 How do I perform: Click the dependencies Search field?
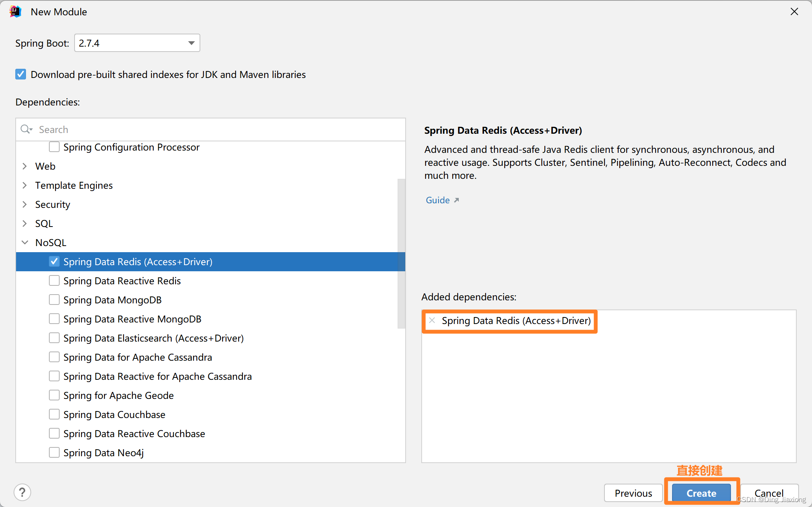point(211,130)
